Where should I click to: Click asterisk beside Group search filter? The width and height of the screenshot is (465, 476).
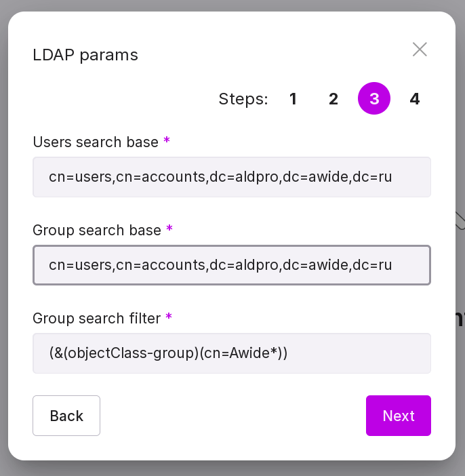(x=169, y=317)
